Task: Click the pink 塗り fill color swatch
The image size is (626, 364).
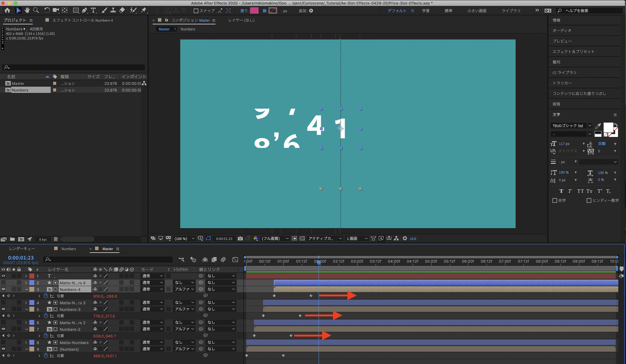Action: pos(254,11)
